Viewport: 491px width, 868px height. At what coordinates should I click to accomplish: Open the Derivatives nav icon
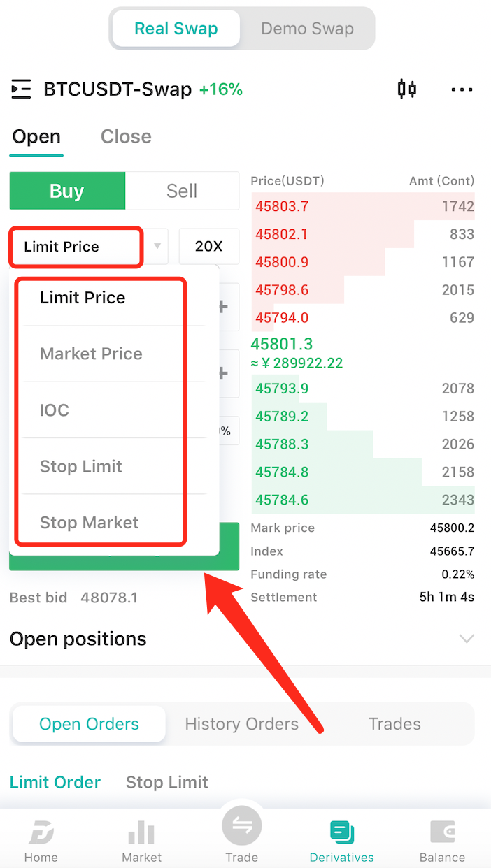pos(342,832)
